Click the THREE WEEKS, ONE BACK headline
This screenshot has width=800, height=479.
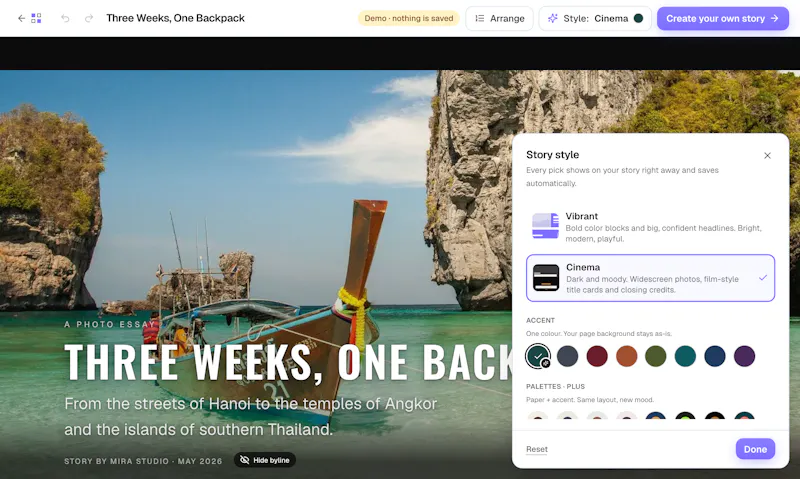coord(289,362)
